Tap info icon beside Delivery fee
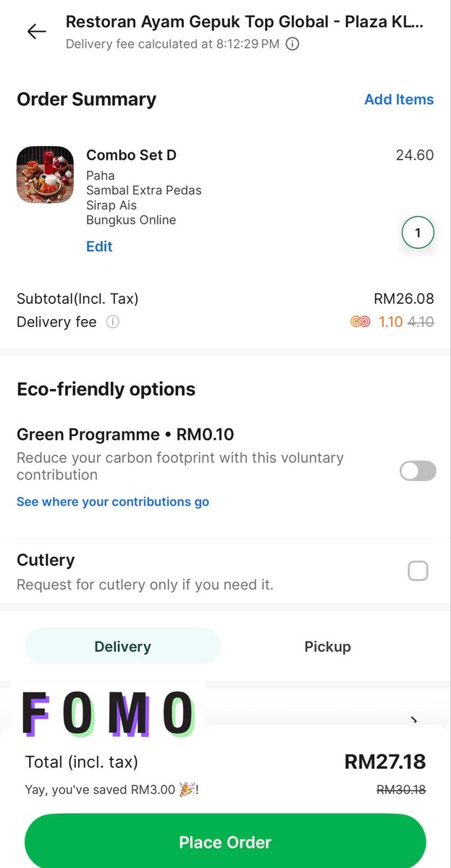Image resolution: width=451 pixels, height=868 pixels. [112, 322]
